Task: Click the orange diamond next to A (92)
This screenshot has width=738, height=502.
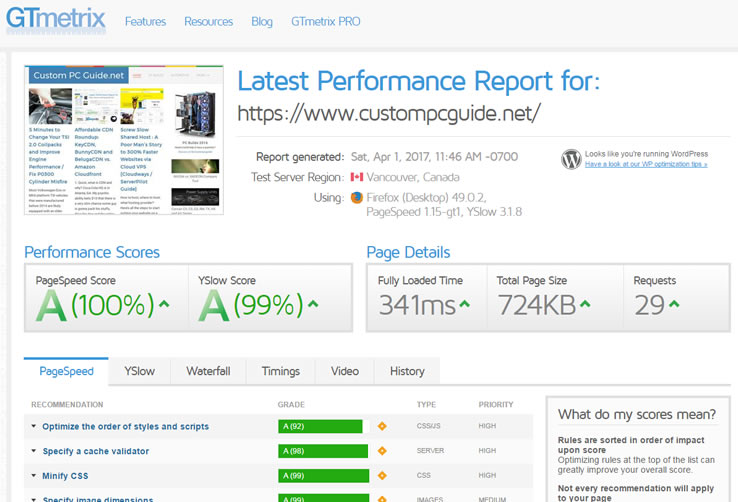Action: pos(382,426)
